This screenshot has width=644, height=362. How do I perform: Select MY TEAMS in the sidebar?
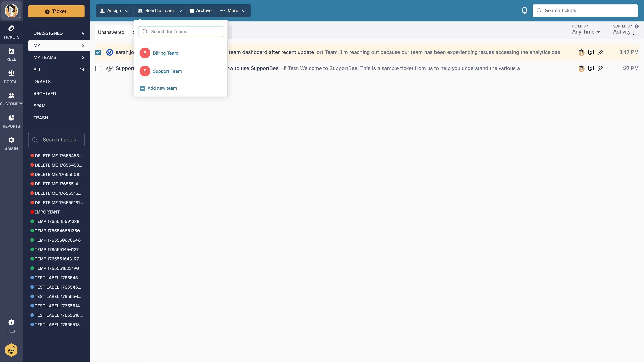(x=45, y=57)
